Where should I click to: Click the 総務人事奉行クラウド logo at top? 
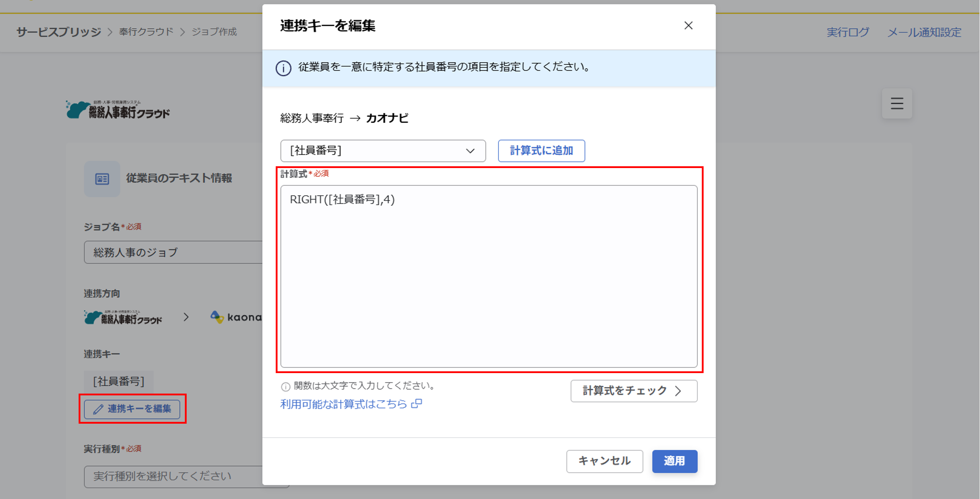pyautogui.click(x=118, y=110)
